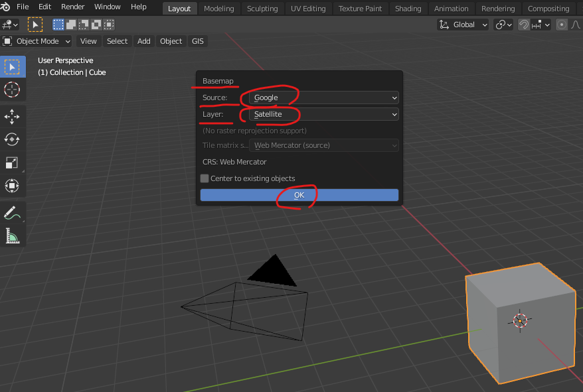Open the editor type selector icon
583x392 pixels.
10,25
